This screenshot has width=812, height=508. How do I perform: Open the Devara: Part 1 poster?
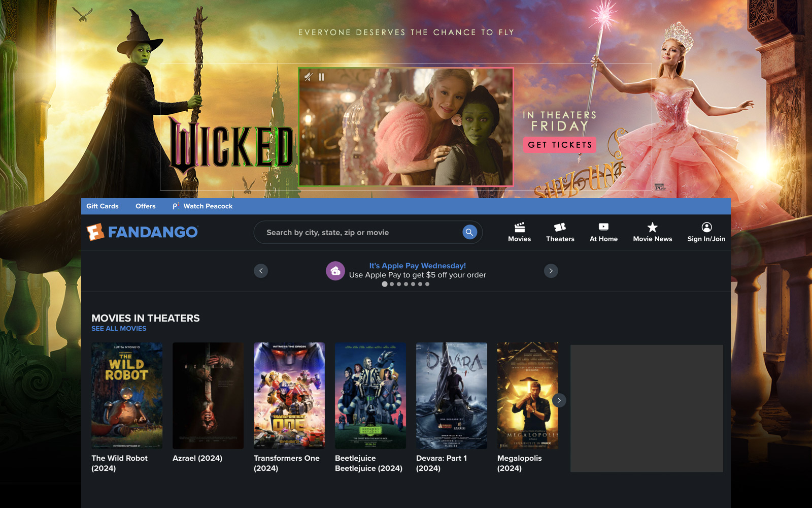tap(452, 396)
